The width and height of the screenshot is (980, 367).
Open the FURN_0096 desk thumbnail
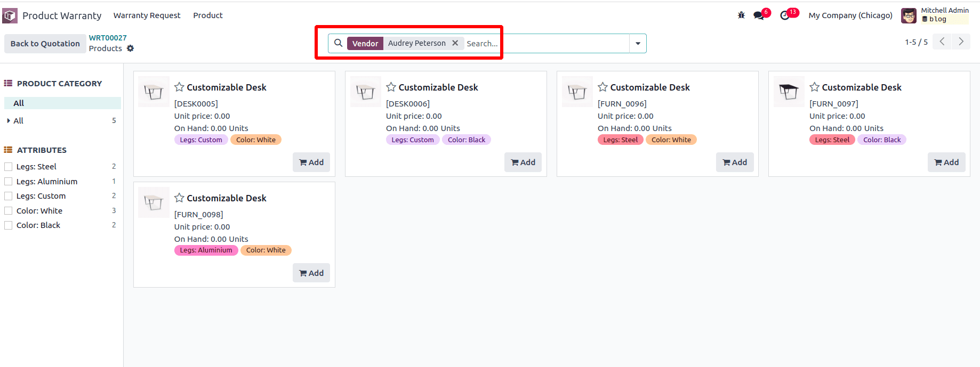click(x=577, y=92)
